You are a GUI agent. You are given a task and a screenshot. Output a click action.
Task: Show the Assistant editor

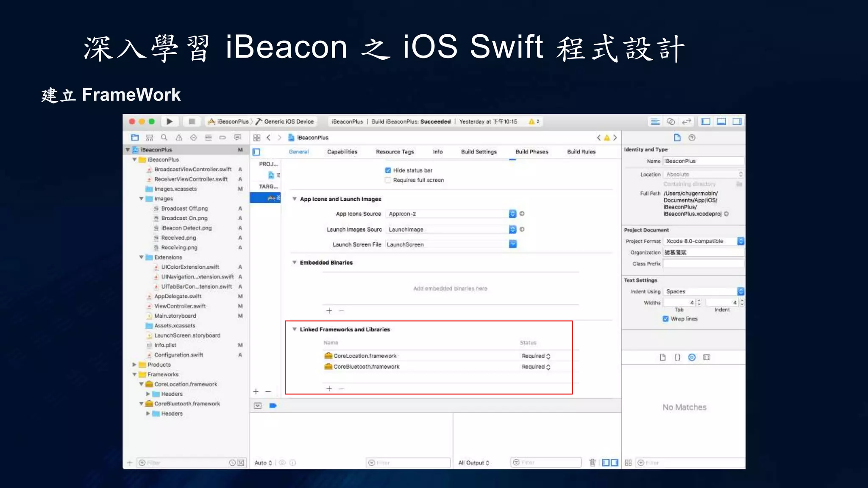point(671,122)
